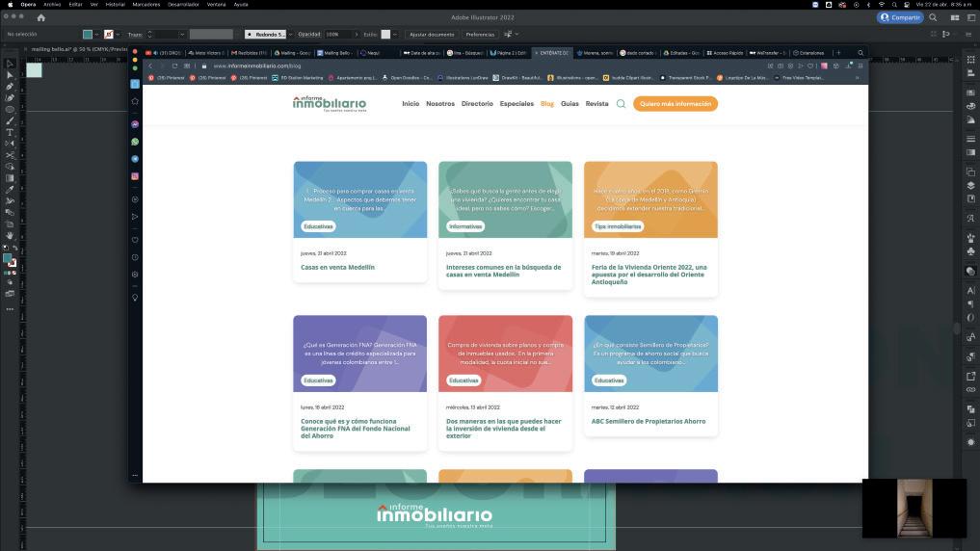This screenshot has width=980, height=551.
Task: Set the fill to None mode
Action: tap(15, 273)
